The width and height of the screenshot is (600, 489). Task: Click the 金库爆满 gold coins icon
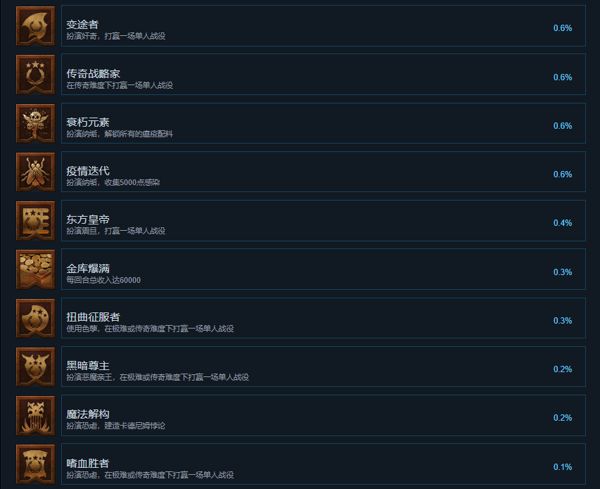click(x=36, y=269)
